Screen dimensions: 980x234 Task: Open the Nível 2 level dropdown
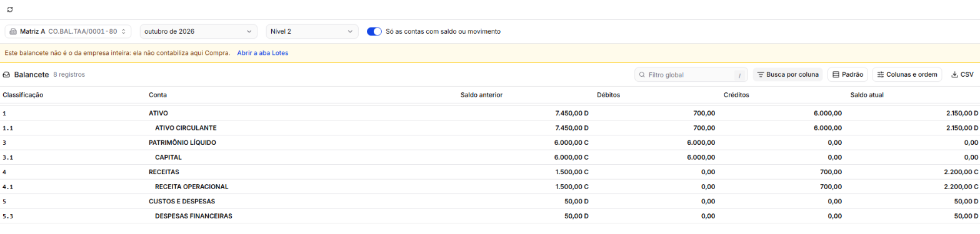coord(312,31)
